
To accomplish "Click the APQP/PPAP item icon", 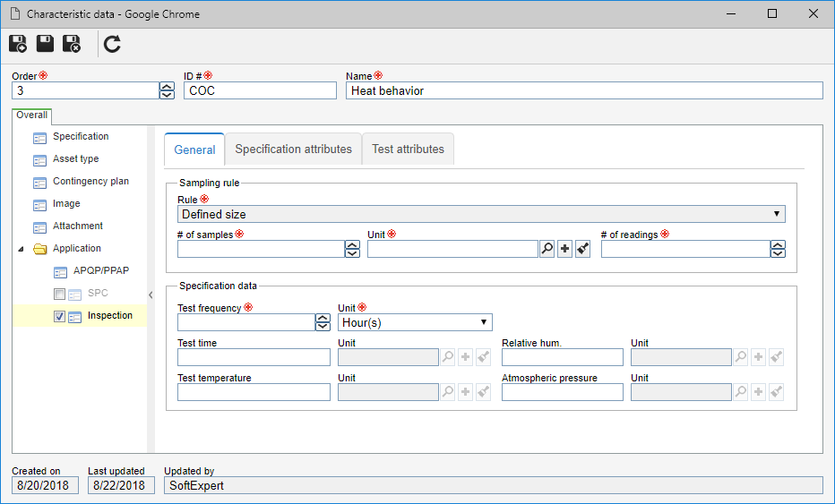I will click(60, 272).
